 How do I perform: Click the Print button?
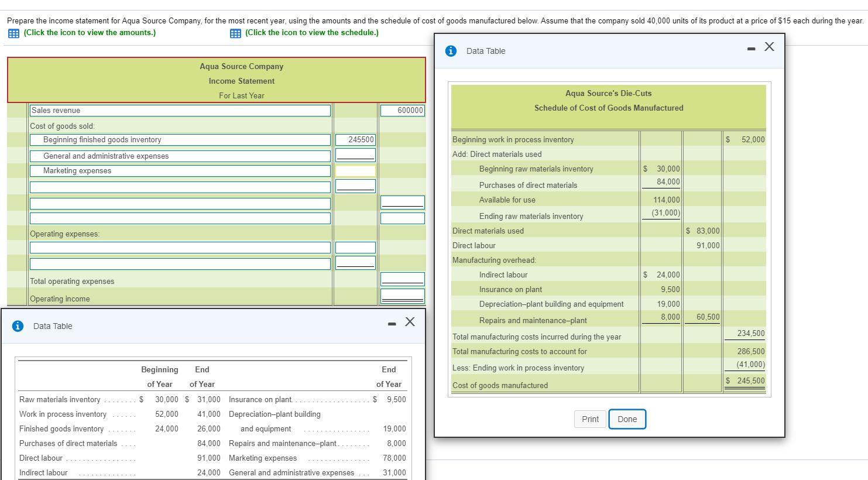(x=589, y=419)
